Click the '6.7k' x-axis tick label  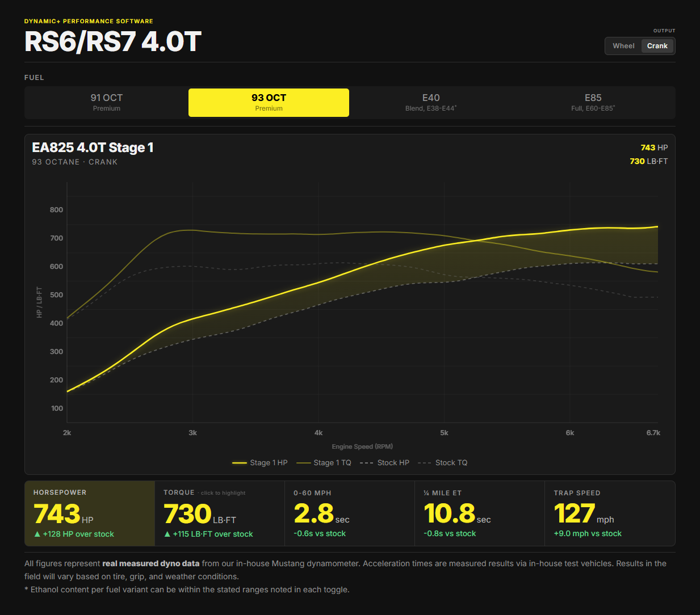pyautogui.click(x=653, y=433)
